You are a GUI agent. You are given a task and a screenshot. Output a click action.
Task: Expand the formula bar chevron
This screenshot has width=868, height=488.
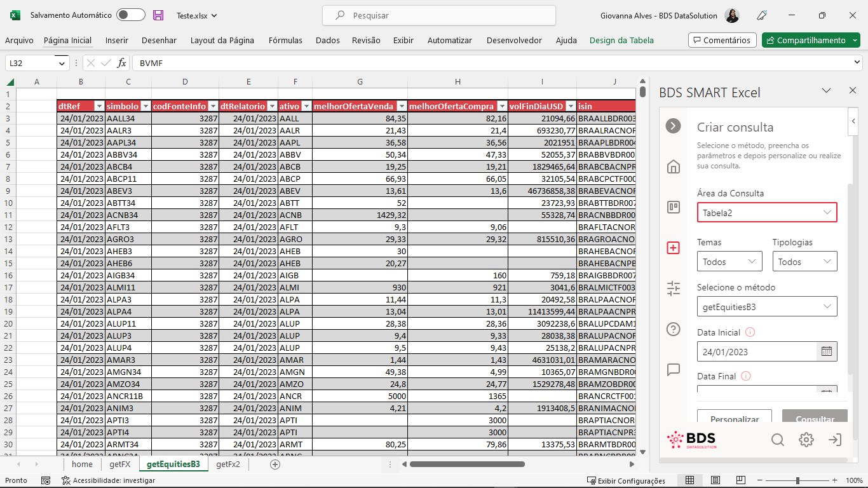click(x=857, y=62)
